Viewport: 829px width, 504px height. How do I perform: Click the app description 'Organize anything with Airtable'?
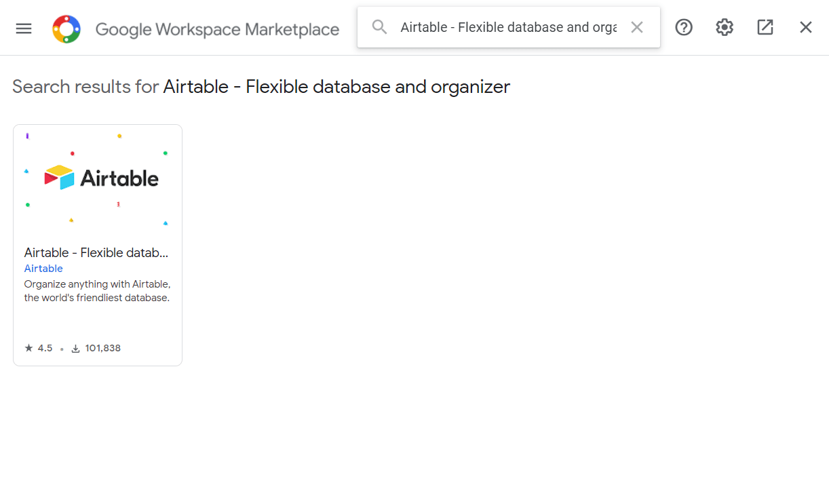[97, 290]
